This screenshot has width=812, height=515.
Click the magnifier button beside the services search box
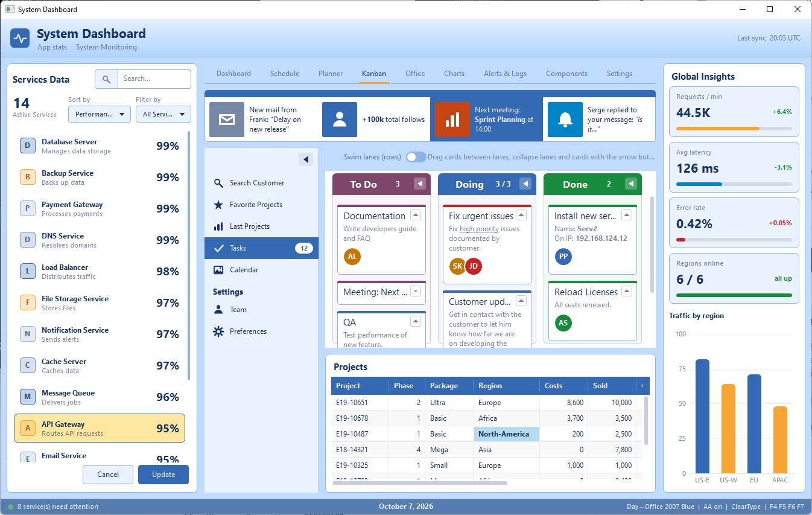pyautogui.click(x=106, y=79)
